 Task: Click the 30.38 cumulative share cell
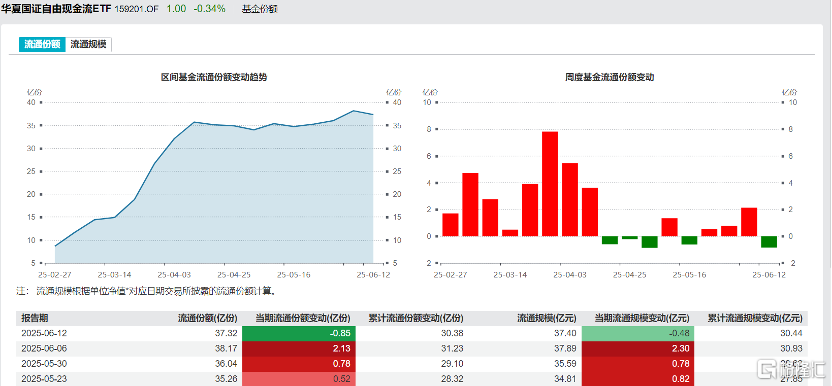click(x=452, y=333)
